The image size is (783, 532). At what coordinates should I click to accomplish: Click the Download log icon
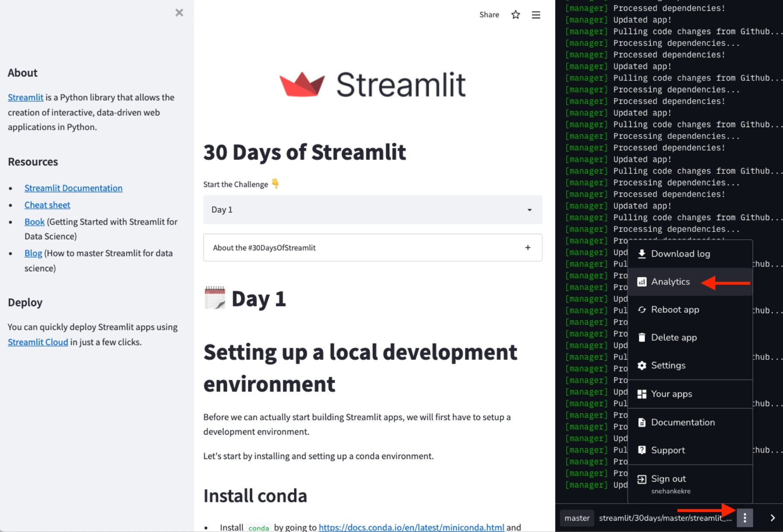(641, 254)
